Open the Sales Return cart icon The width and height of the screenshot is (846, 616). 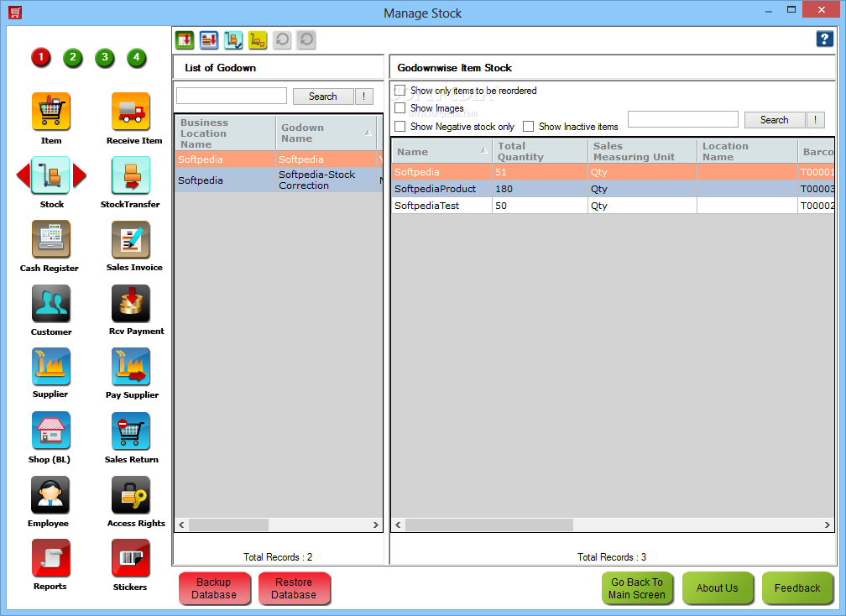click(131, 431)
